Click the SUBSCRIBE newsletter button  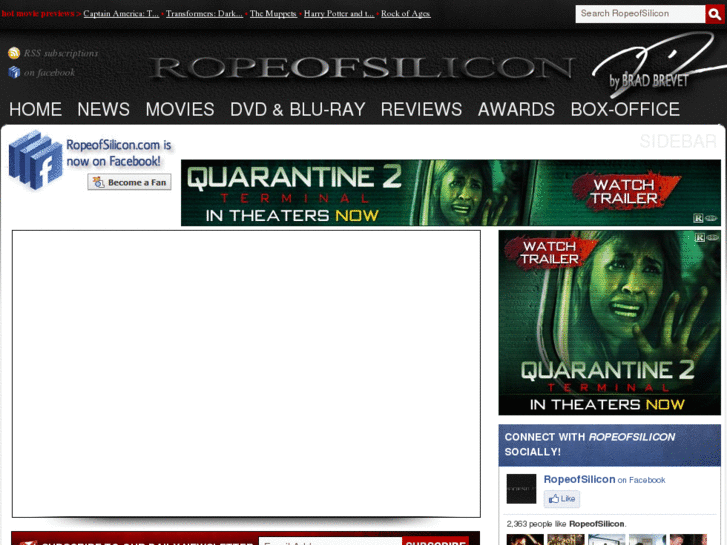[436, 542]
